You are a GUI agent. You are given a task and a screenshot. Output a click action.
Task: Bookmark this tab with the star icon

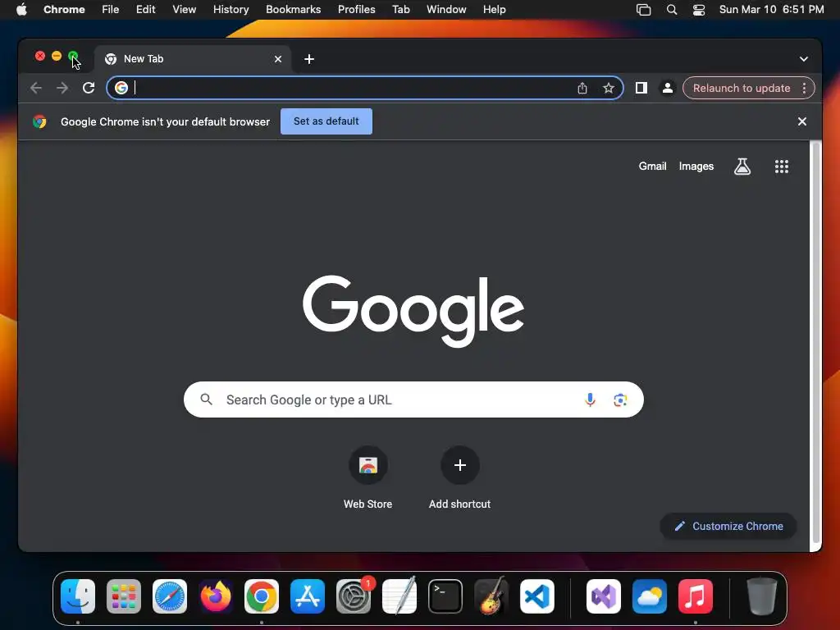[609, 88]
